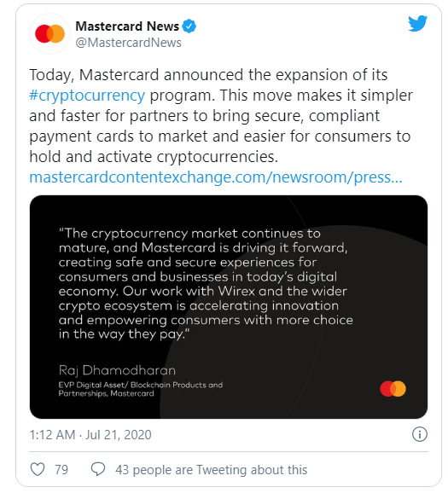Click the 79 likes count

coord(61,470)
